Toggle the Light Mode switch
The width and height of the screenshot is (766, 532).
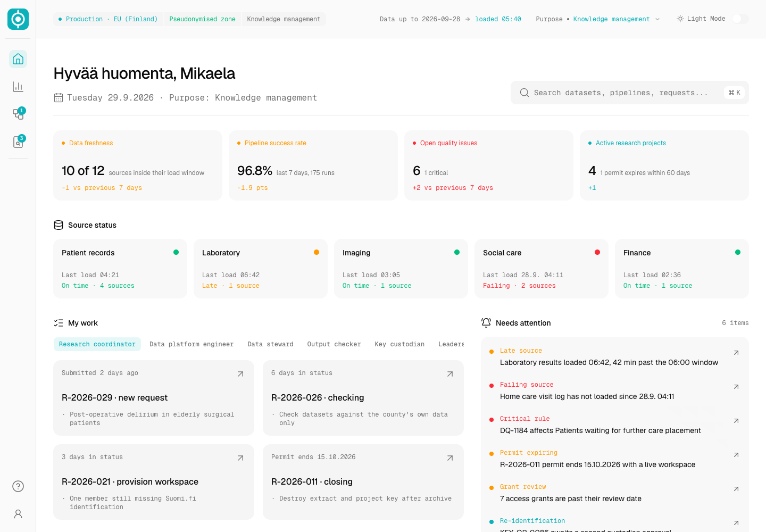coord(740,19)
